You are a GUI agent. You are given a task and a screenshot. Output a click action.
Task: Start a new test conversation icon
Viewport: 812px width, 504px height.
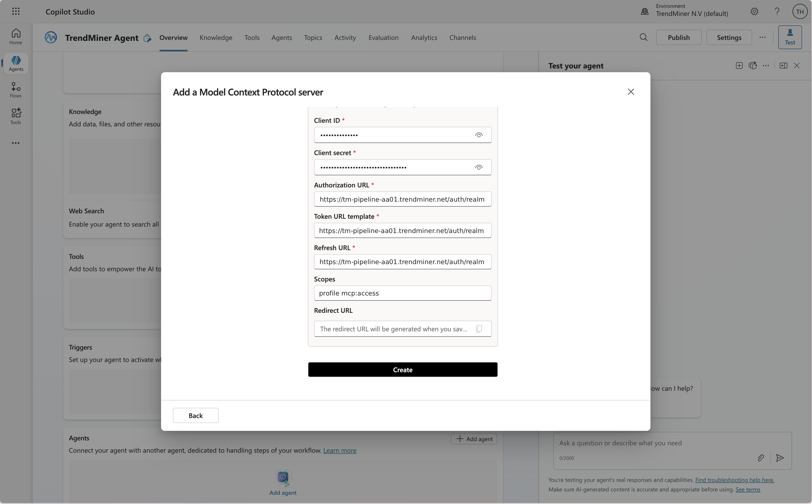(x=739, y=66)
